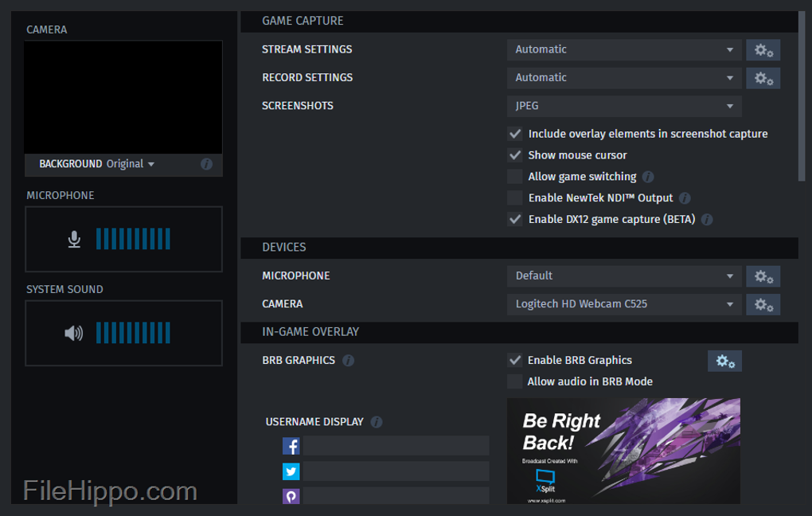Image resolution: width=812 pixels, height=516 pixels.
Task: Click the microphone mute icon
Action: pos(74,239)
